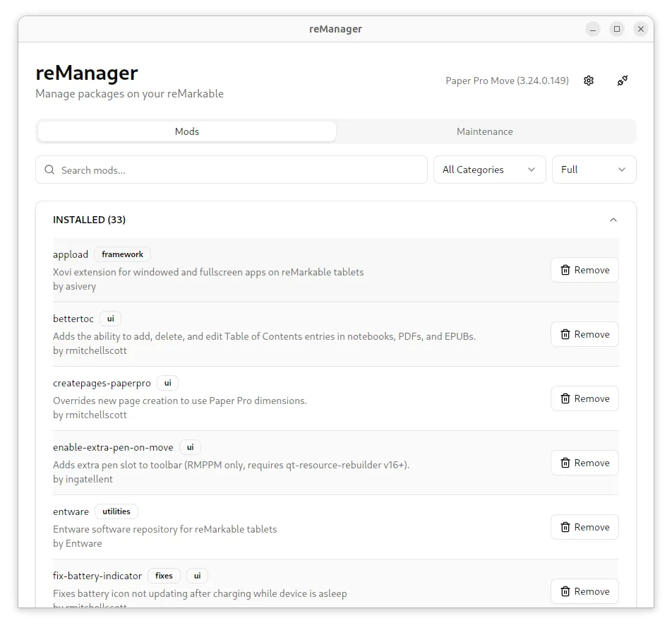672x628 pixels.
Task: Click the framework tag on appload
Action: pos(122,254)
